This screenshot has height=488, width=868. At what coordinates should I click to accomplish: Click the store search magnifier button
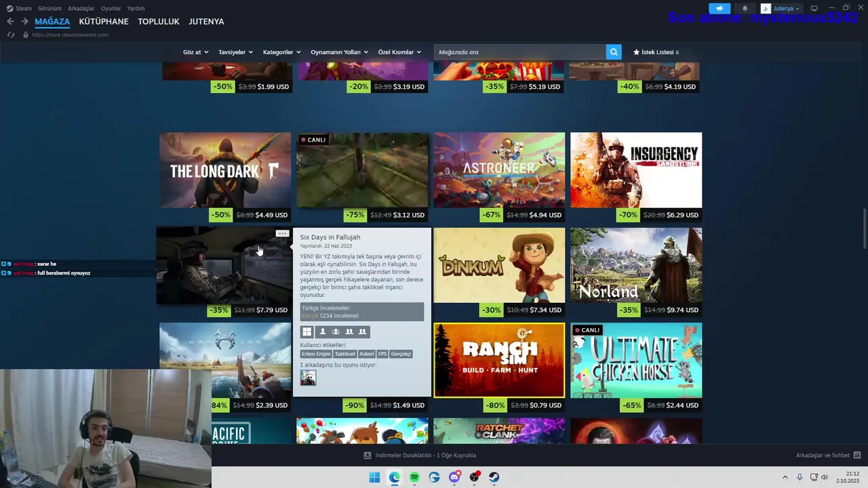click(x=614, y=52)
